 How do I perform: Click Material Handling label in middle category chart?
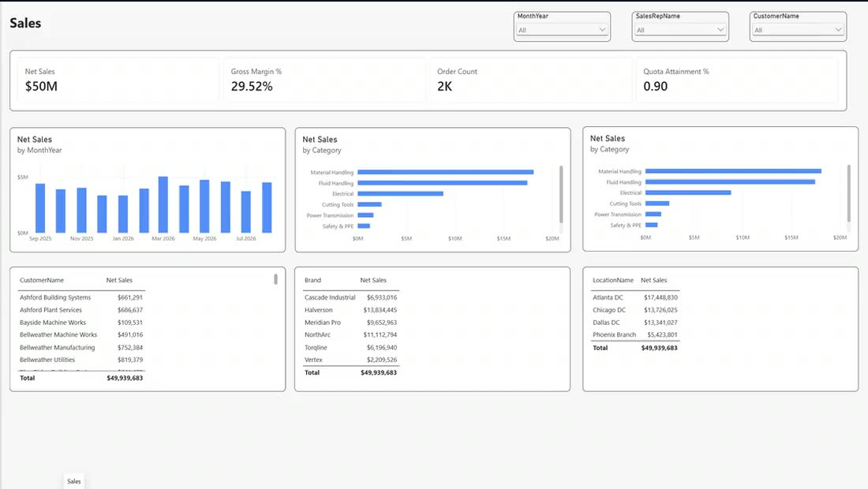tap(331, 173)
